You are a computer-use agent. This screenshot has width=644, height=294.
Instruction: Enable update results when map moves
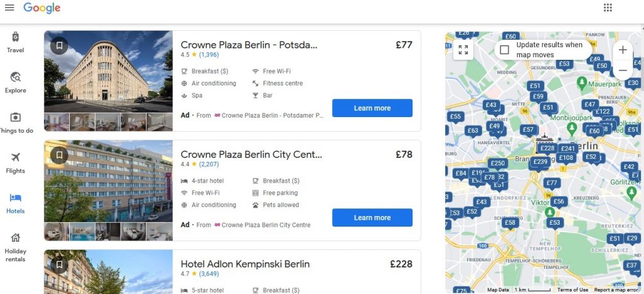coord(505,50)
